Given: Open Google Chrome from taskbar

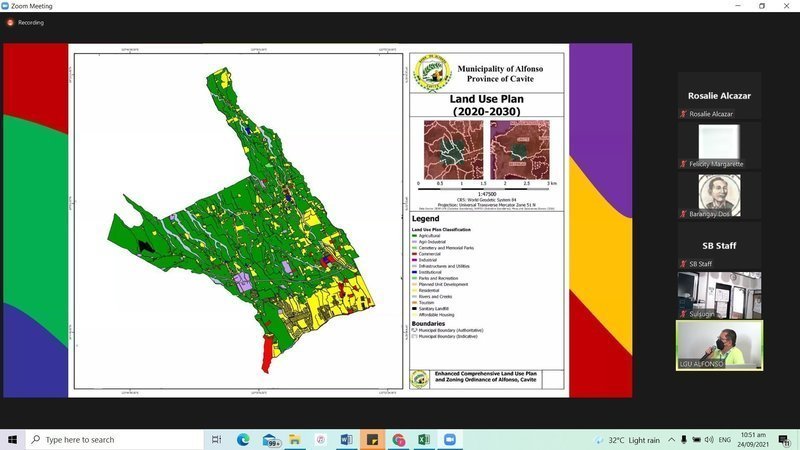Looking at the screenshot, I should pyautogui.click(x=399, y=439).
